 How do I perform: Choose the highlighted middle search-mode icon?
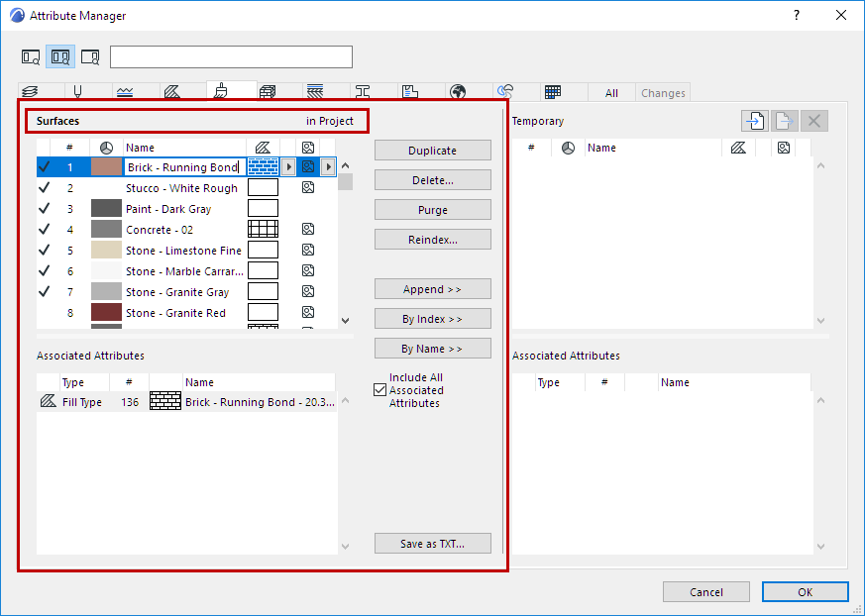pyautogui.click(x=60, y=56)
